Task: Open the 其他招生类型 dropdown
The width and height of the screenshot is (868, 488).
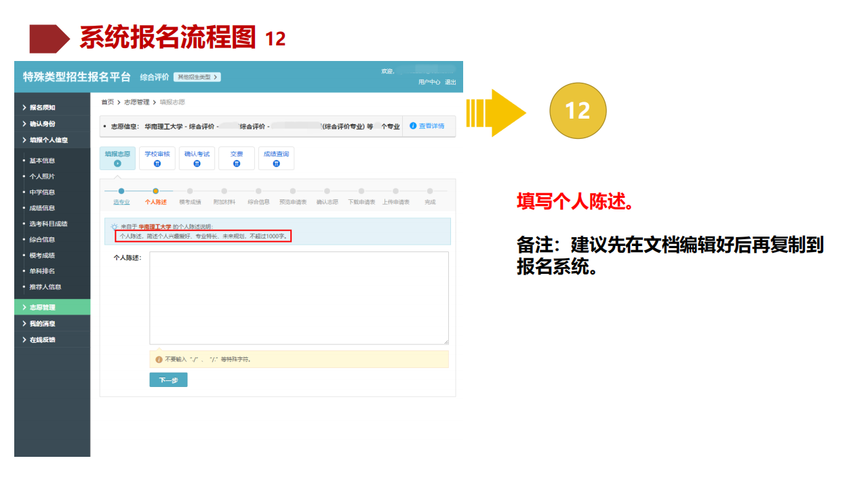Action: pyautogui.click(x=197, y=77)
